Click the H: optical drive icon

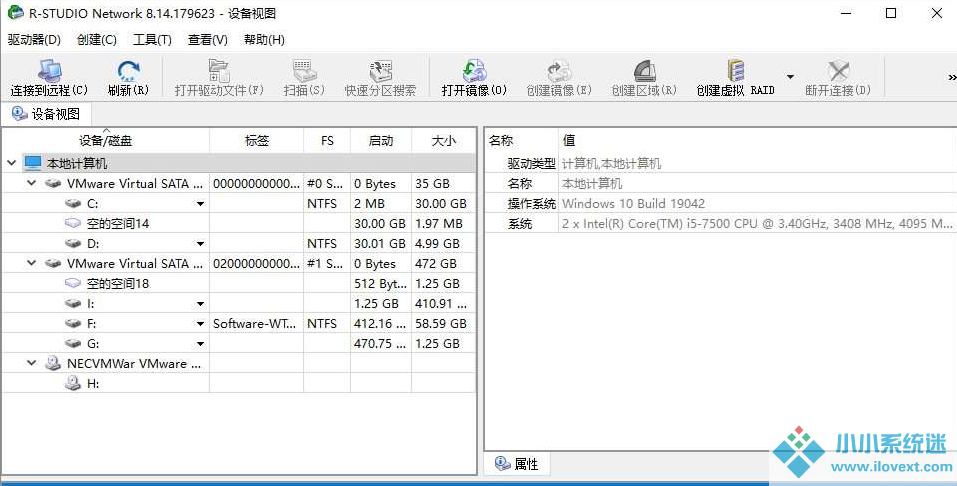(73, 383)
